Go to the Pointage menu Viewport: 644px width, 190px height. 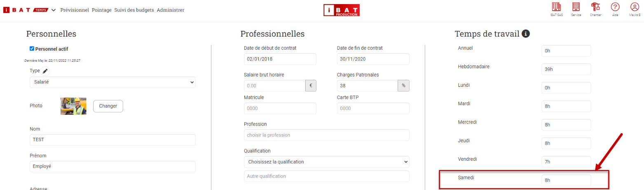click(x=102, y=10)
